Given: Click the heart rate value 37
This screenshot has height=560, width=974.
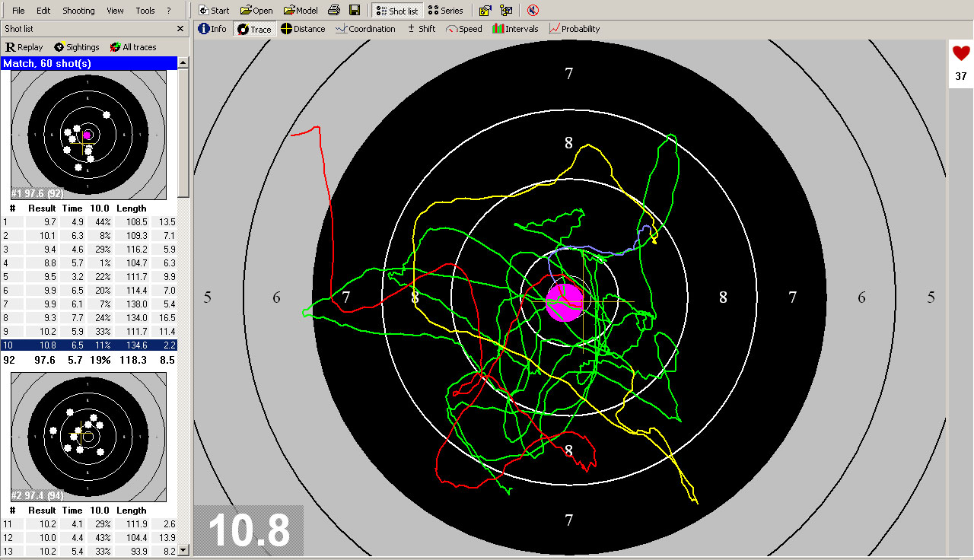Looking at the screenshot, I should (961, 76).
